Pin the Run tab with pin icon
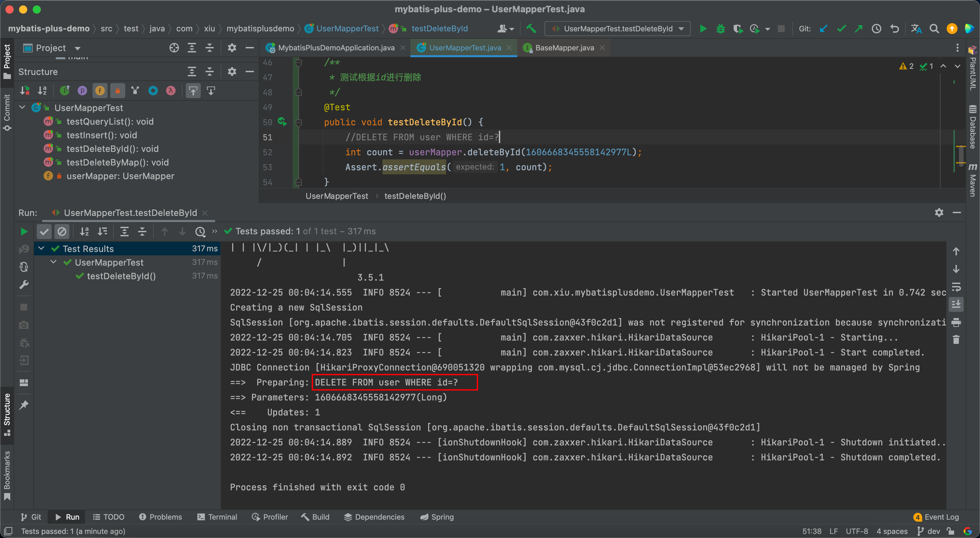This screenshot has width=980, height=538. pyautogui.click(x=23, y=405)
